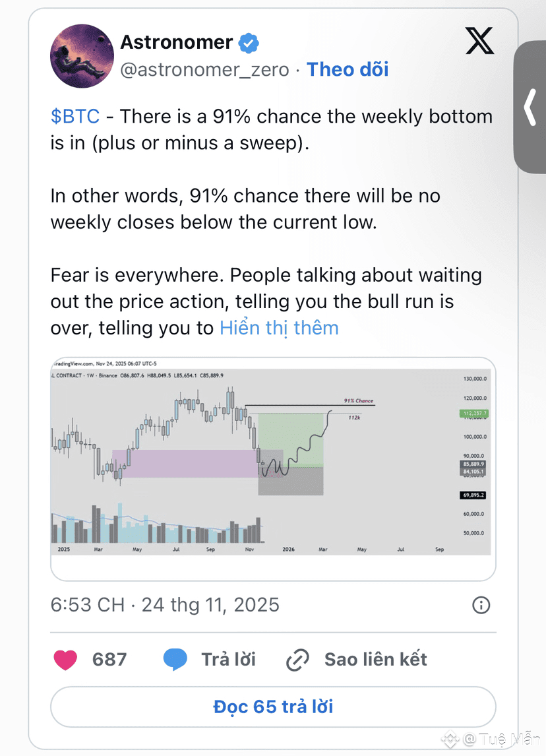Click the 687 likes count

click(109, 659)
